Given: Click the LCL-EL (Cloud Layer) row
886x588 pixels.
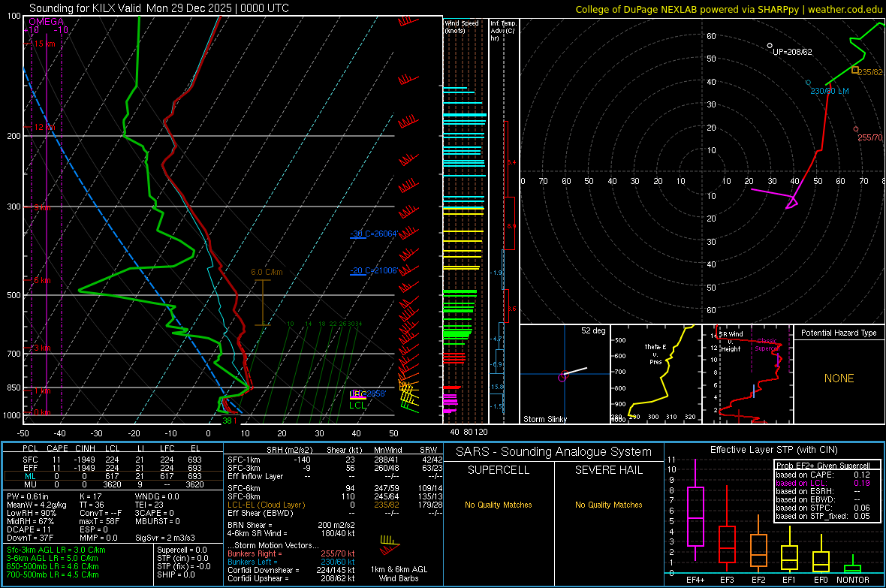Looking at the screenshot, I should click(x=335, y=505).
